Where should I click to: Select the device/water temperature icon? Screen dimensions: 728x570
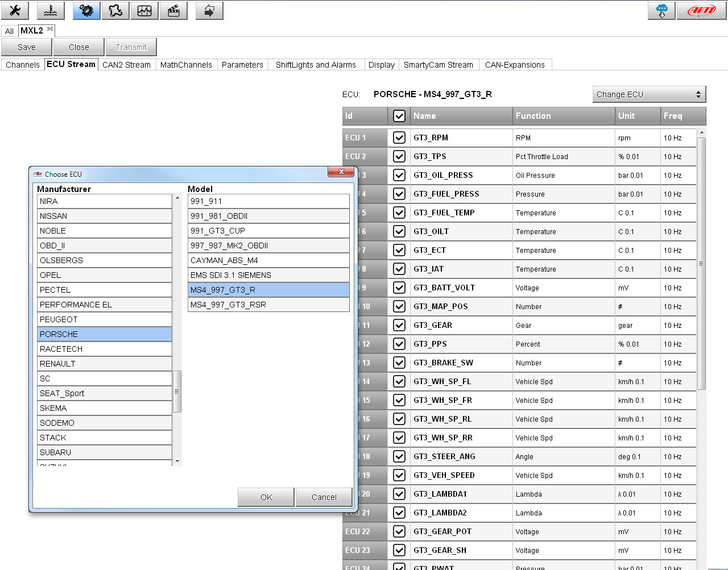tap(50, 10)
